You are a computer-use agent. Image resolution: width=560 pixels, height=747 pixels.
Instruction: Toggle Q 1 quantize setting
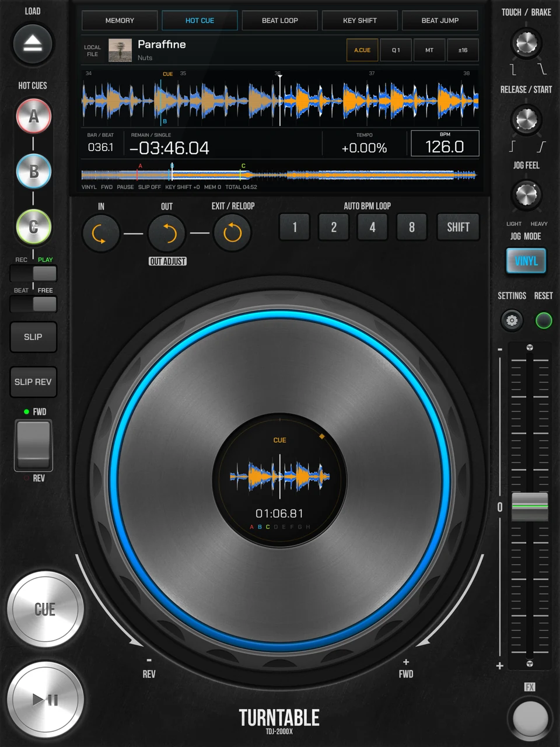point(396,50)
